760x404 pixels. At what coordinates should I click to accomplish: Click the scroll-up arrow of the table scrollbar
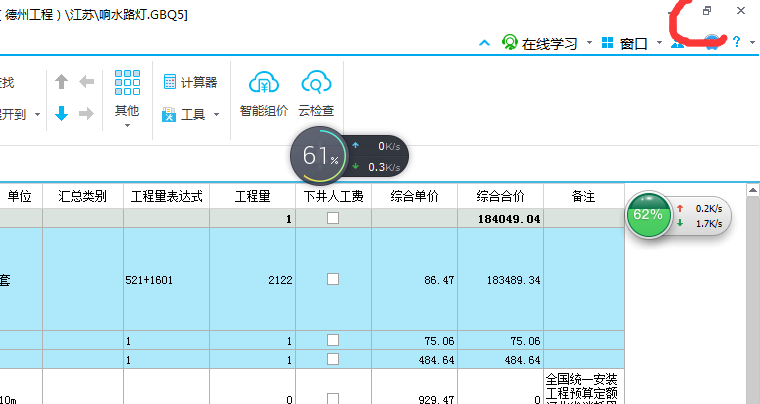pyautogui.click(x=753, y=190)
